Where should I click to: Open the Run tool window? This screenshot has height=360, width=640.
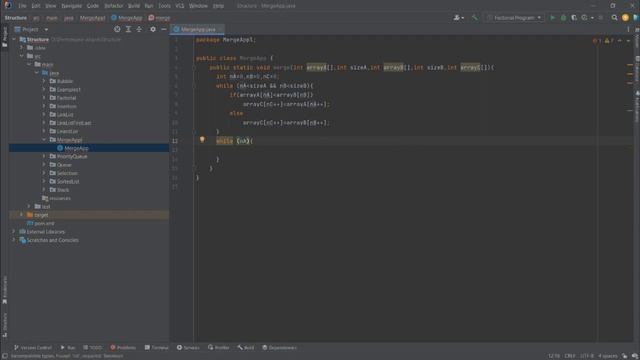coord(68,348)
